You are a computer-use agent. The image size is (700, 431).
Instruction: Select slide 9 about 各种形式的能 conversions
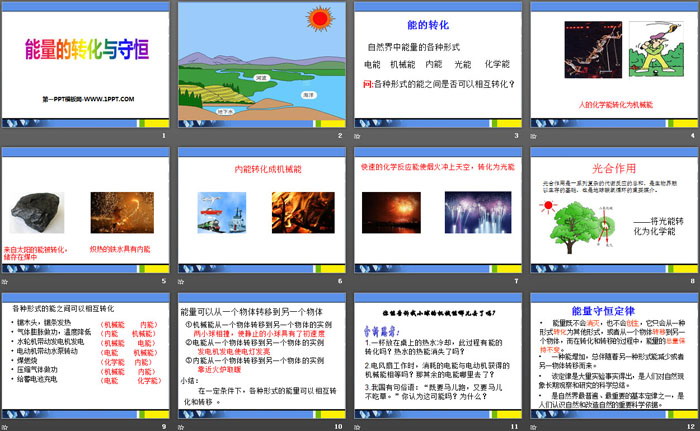pyautogui.click(x=85, y=360)
